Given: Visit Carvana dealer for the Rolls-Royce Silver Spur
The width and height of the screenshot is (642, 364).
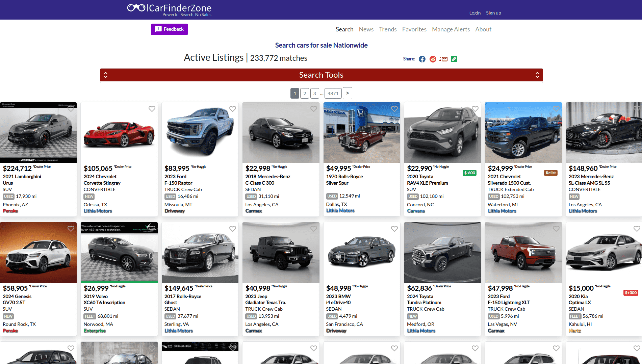Looking at the screenshot, I should point(416,211).
